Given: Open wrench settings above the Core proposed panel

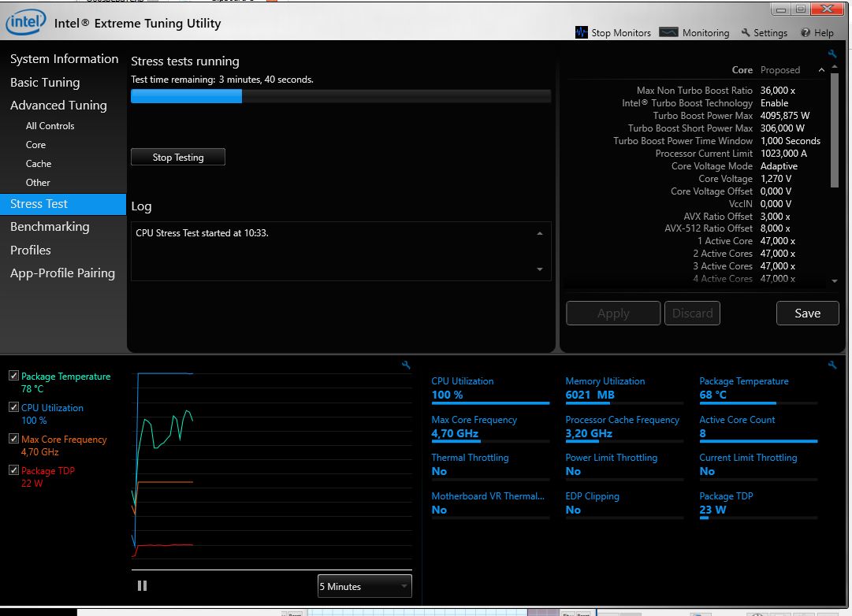Looking at the screenshot, I should tap(832, 54).
